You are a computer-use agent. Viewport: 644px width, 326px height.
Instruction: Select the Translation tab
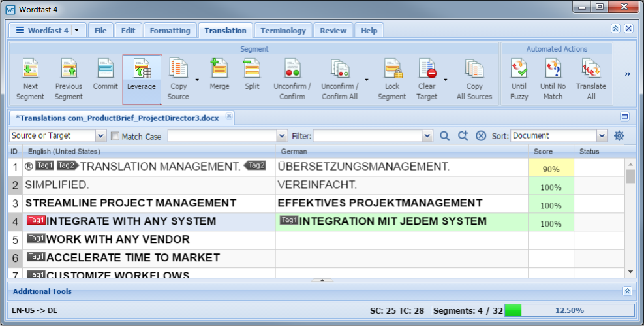pyautogui.click(x=226, y=31)
